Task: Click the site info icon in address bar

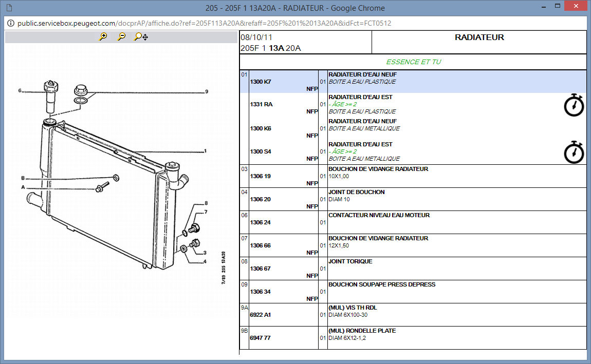Action: click(11, 23)
